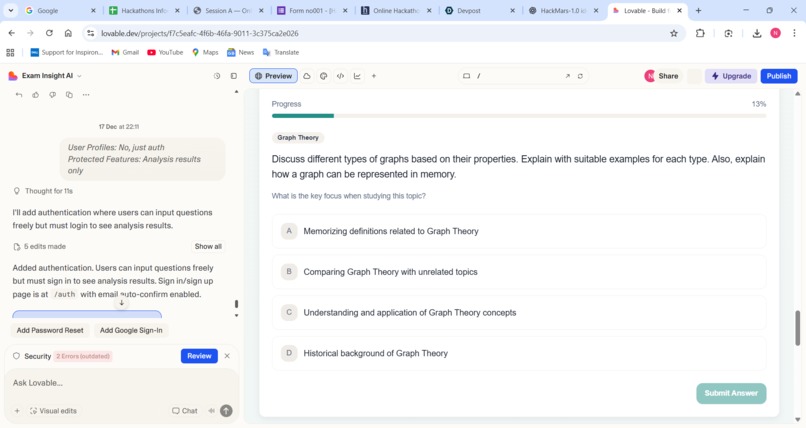Open the Chrome three-dot menu
The width and height of the screenshot is (806, 428).
coord(794,33)
